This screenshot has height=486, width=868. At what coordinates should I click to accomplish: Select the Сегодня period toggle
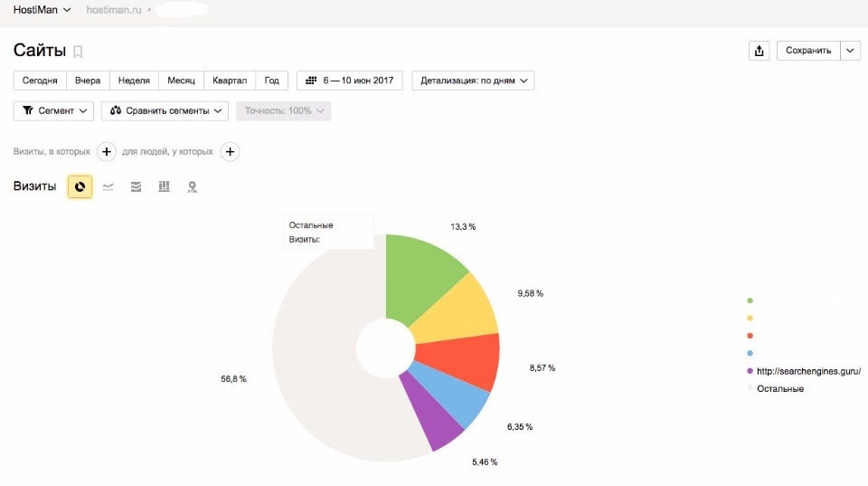[40, 81]
